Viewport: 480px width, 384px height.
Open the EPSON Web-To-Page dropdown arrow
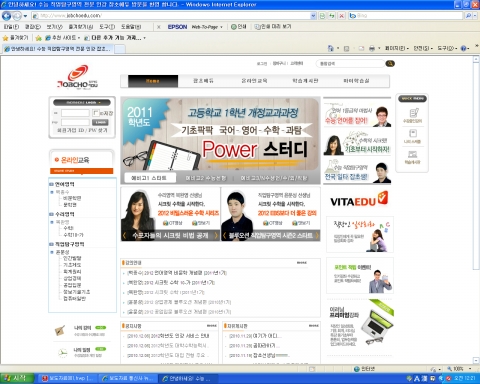point(221,27)
